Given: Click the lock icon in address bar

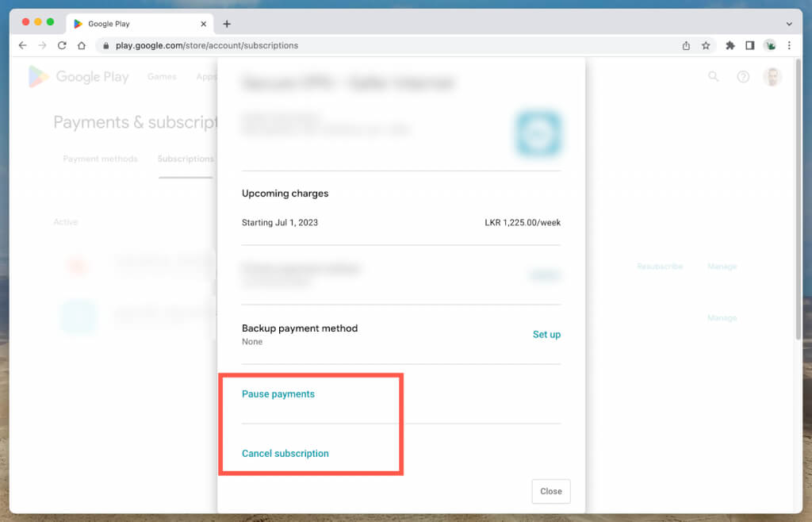Looking at the screenshot, I should [x=106, y=45].
